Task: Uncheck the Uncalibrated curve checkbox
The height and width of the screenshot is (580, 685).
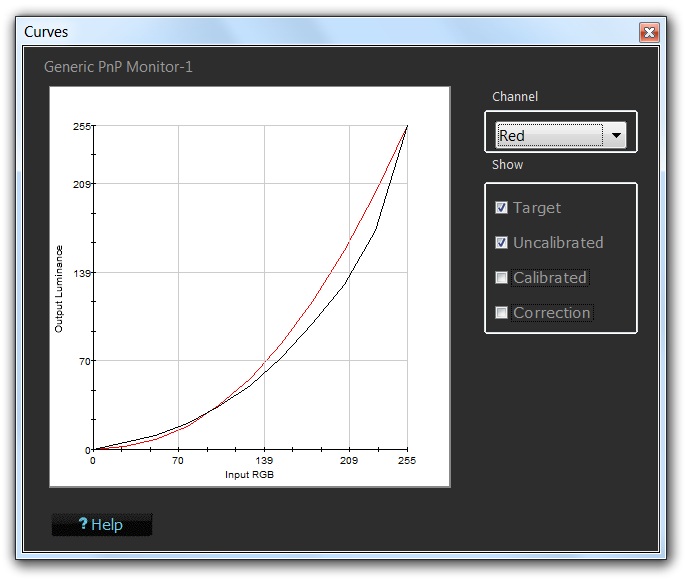Action: point(501,242)
